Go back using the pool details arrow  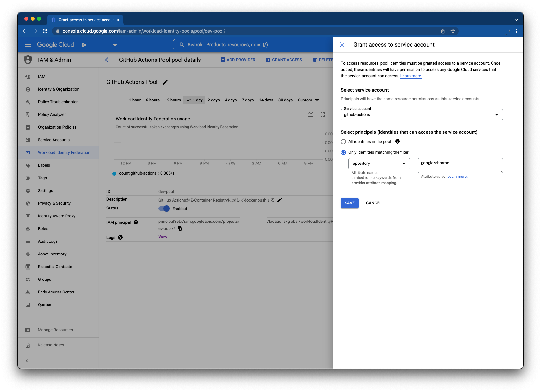click(x=108, y=60)
